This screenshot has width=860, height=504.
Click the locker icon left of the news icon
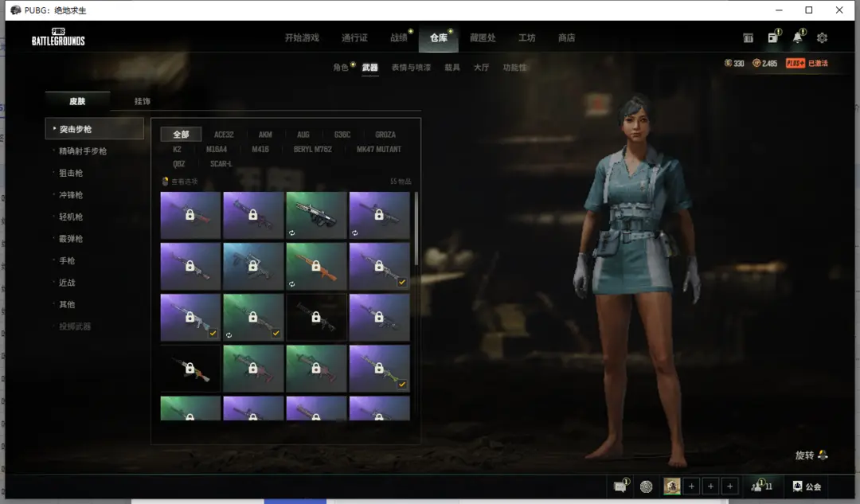click(x=748, y=38)
